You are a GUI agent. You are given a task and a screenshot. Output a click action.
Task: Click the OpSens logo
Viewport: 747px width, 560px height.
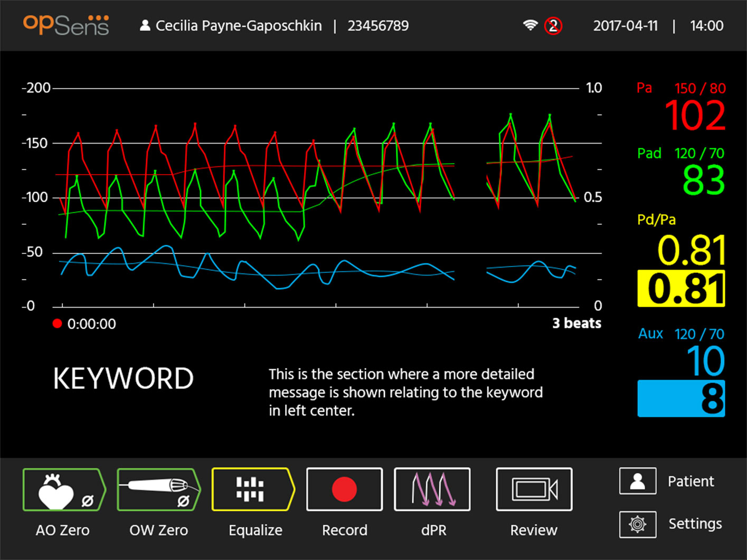point(67,25)
